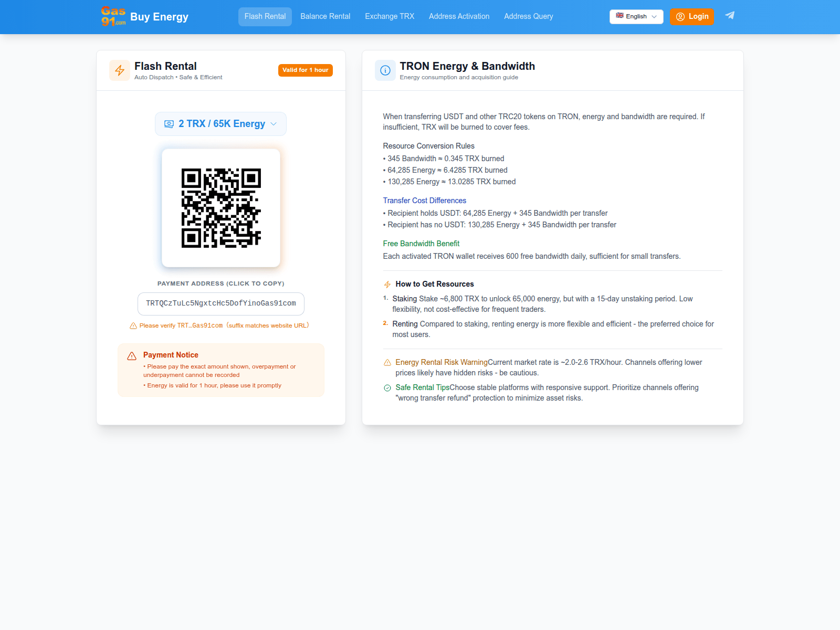Click the line 130,285 Energy ≈ 13.0285 TRX burned

(x=449, y=182)
